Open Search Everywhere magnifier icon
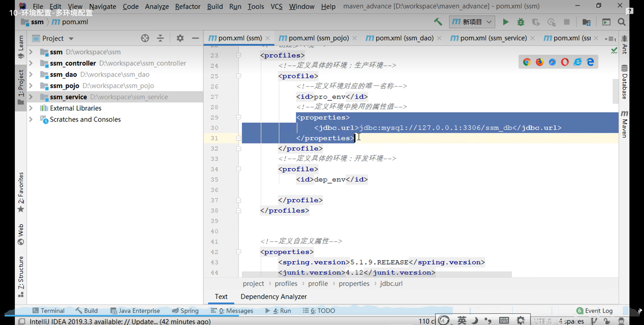Screen dimensions: 644x325 tap(622, 22)
